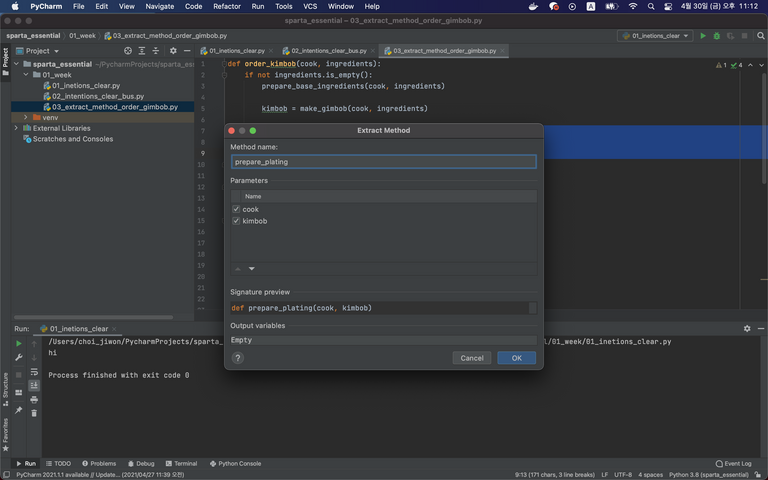The height and width of the screenshot is (480, 768).
Task: Fold the order_kimbob function in gutter
Action: (224, 64)
